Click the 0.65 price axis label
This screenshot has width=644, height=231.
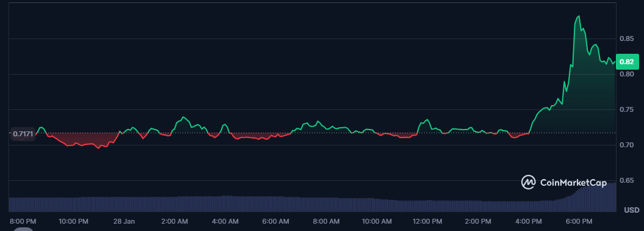pyautogui.click(x=626, y=181)
